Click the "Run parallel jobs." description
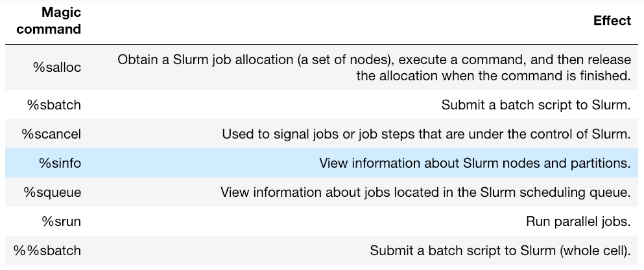This screenshot has height=270, width=644. click(578, 221)
